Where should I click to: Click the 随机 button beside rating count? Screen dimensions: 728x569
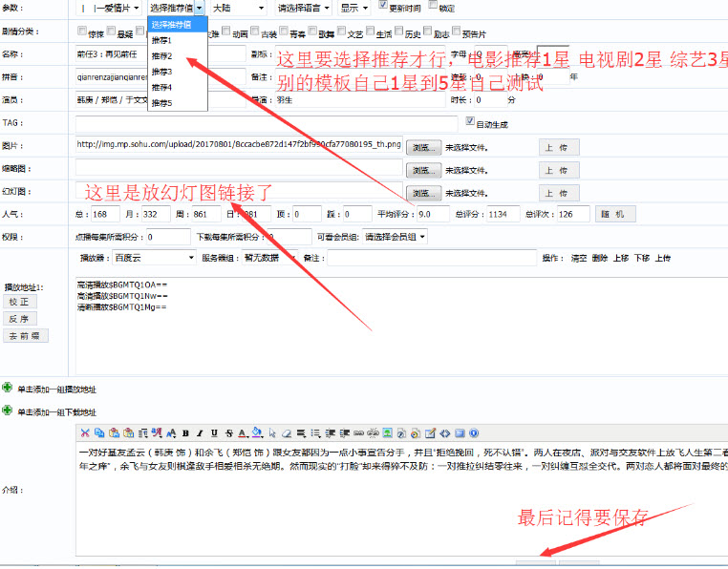pyautogui.click(x=615, y=215)
